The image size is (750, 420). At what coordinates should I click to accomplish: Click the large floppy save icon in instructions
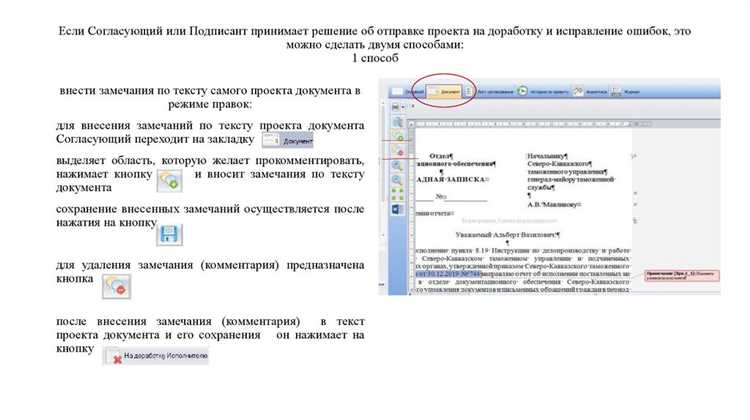click(x=169, y=235)
